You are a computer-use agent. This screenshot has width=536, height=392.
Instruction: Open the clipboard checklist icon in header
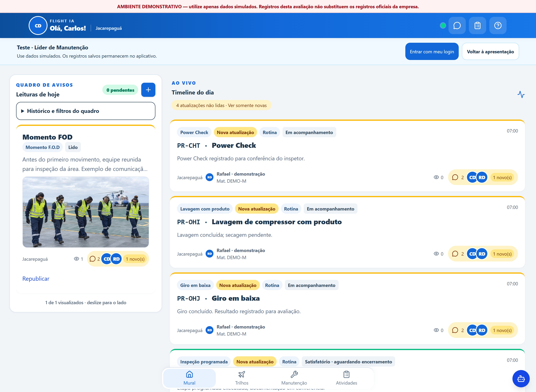(x=477, y=26)
